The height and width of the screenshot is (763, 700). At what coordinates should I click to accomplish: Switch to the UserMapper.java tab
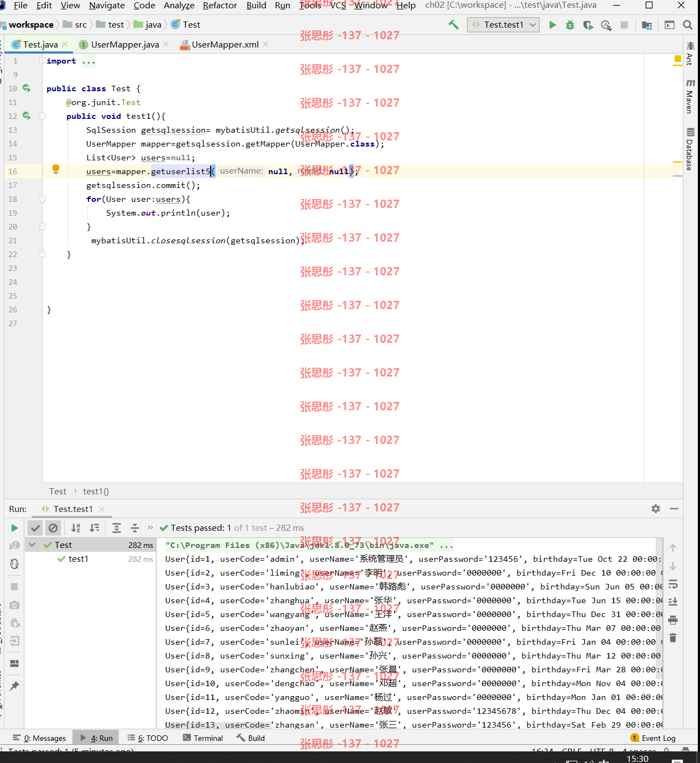(x=125, y=45)
